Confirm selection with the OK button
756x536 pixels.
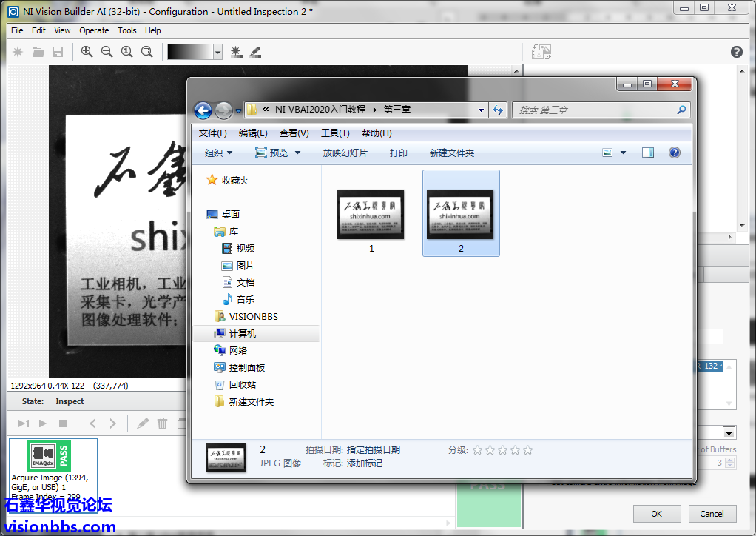coord(656,513)
